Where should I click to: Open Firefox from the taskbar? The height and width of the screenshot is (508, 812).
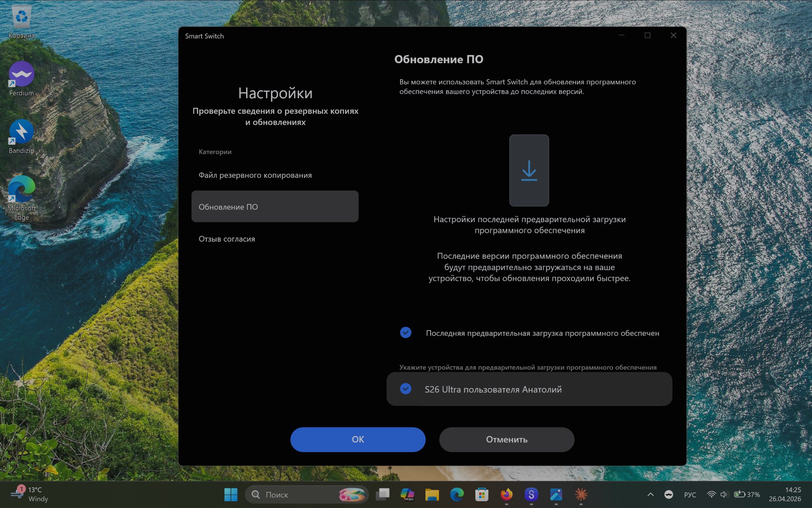coord(506,494)
